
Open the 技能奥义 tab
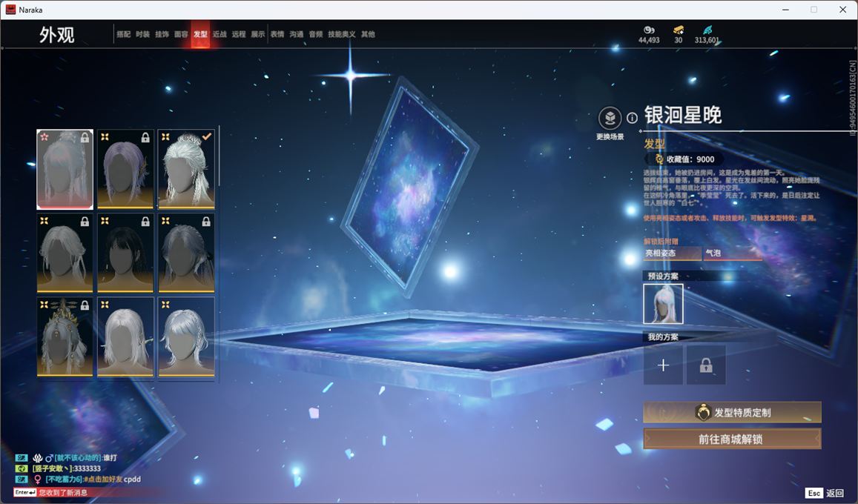pos(342,34)
